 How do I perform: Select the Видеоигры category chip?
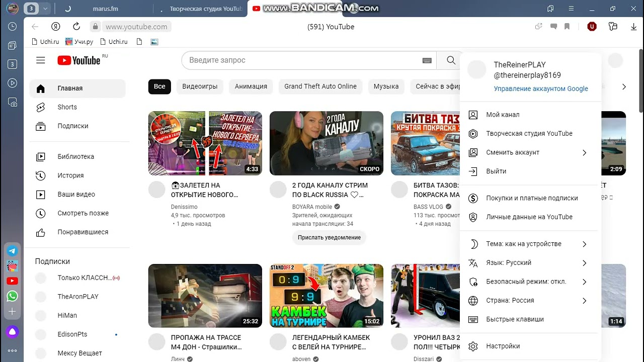pos(200,86)
